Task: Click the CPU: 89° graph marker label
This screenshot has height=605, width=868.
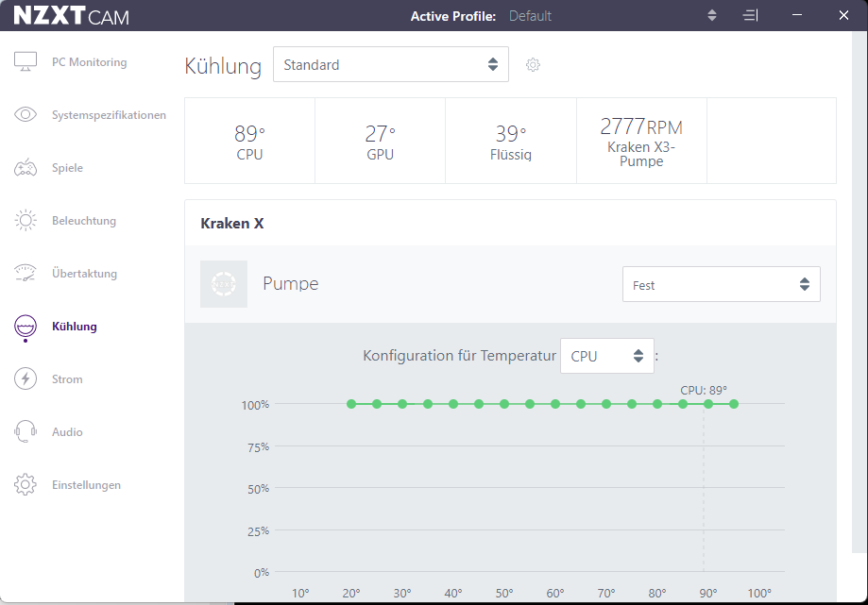Action: click(704, 391)
